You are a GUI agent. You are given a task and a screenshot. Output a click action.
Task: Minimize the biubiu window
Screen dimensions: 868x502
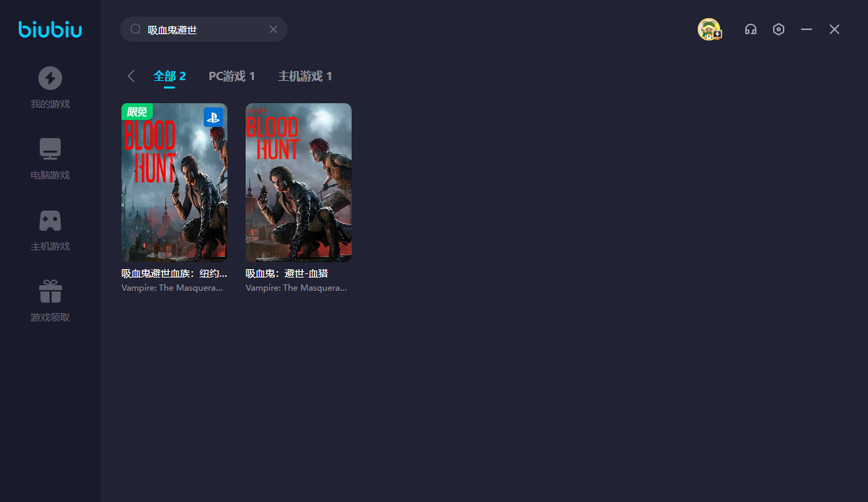(x=807, y=29)
